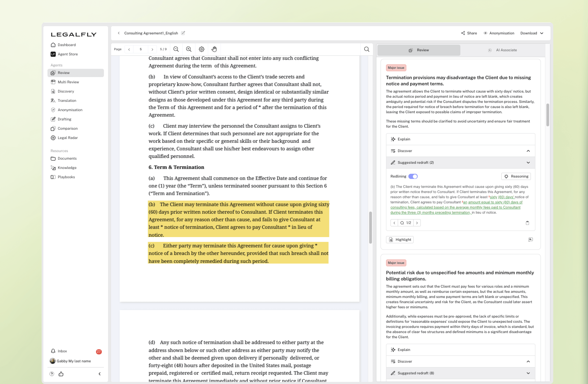Collapse the Suggested redraft (2) section
This screenshot has width=588, height=384.
click(528, 163)
